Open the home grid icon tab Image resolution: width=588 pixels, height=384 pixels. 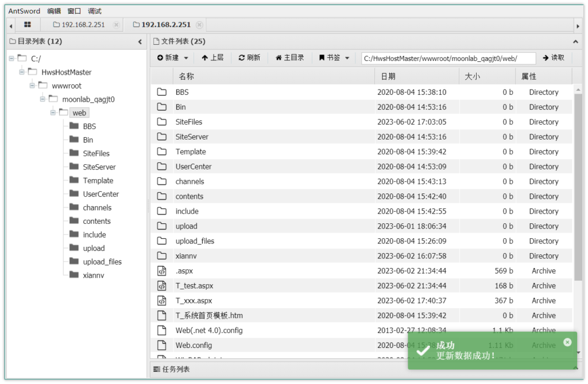[x=27, y=25]
